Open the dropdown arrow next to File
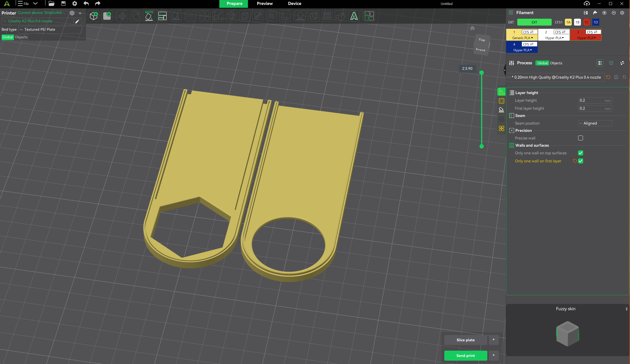This screenshot has width=630, height=364. click(35, 3)
